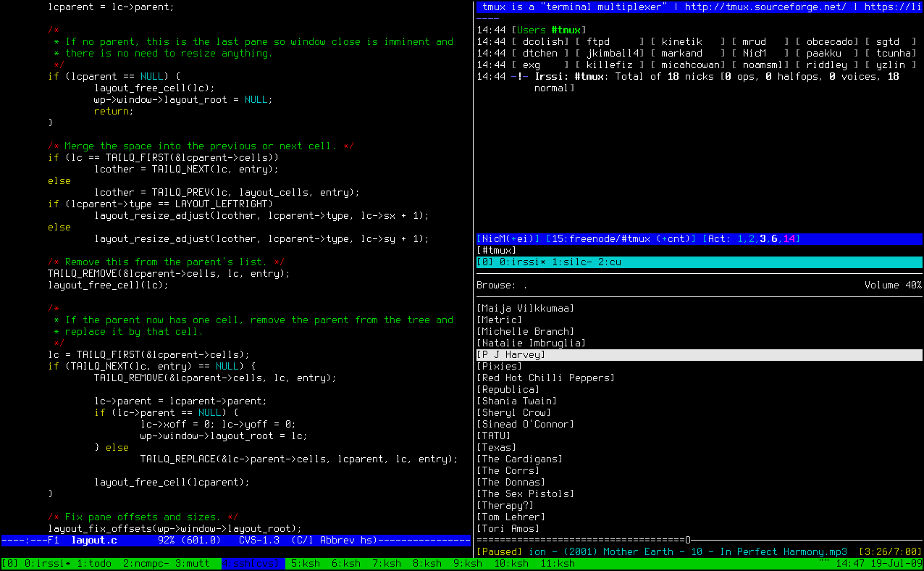Click activity window 14 in irssi bar

click(789, 239)
